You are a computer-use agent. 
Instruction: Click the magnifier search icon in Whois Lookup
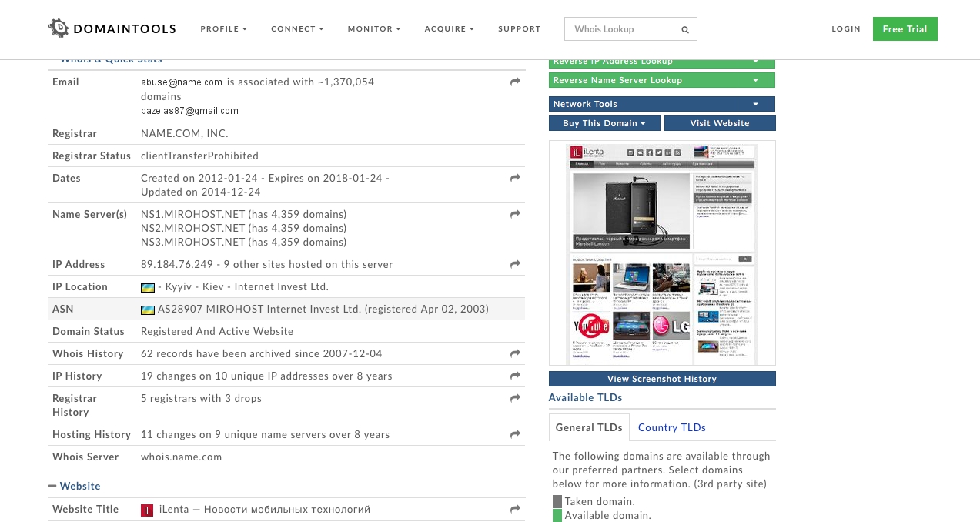(x=684, y=30)
